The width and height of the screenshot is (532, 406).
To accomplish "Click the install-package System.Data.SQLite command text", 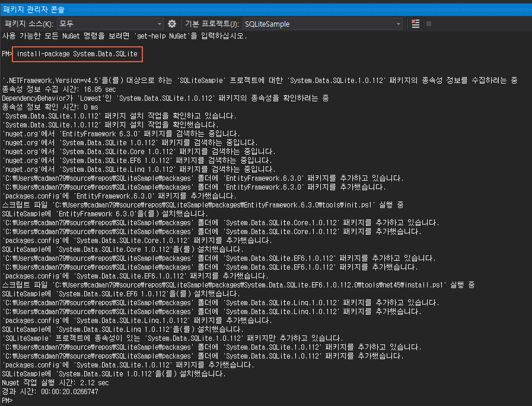I will (77, 54).
